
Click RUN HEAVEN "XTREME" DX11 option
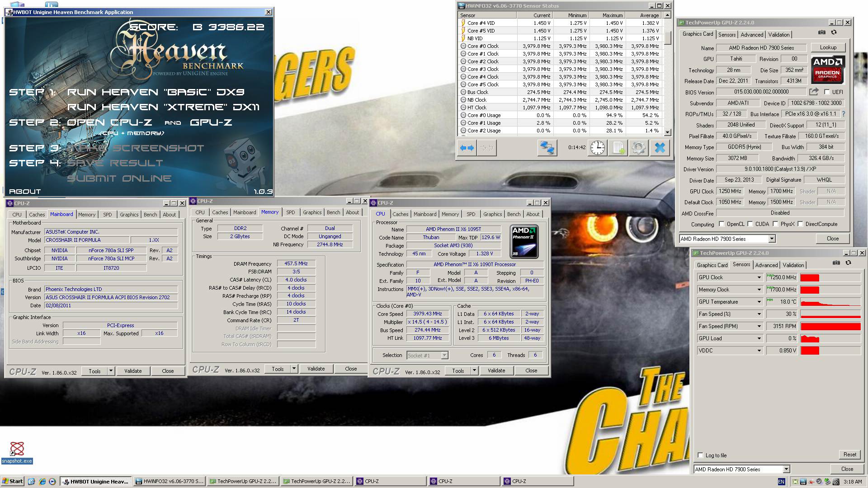163,107
